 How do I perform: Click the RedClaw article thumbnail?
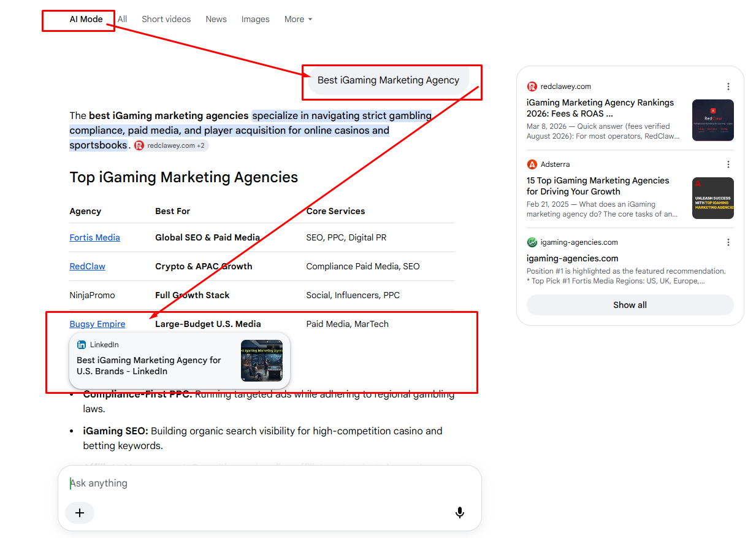point(713,120)
